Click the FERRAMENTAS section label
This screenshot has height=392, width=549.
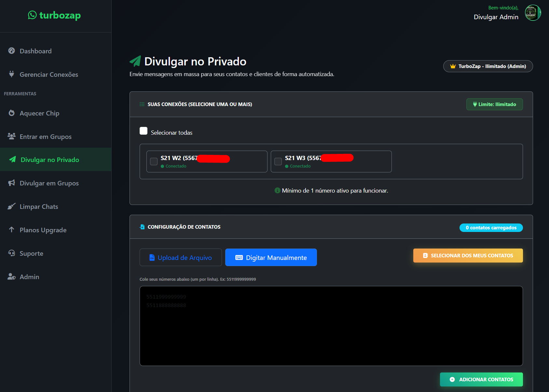pos(20,94)
